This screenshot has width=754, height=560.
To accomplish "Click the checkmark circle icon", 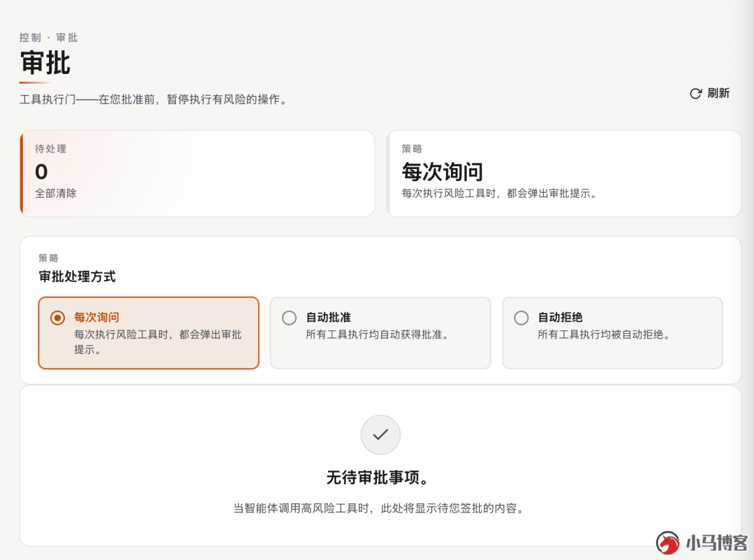I will pyautogui.click(x=380, y=435).
